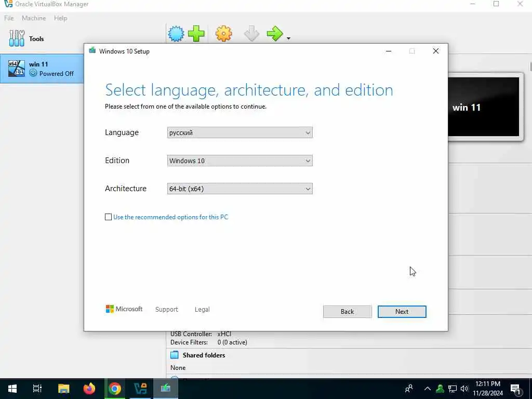
Task: Open File Explorer from the taskbar
Action: (63, 389)
